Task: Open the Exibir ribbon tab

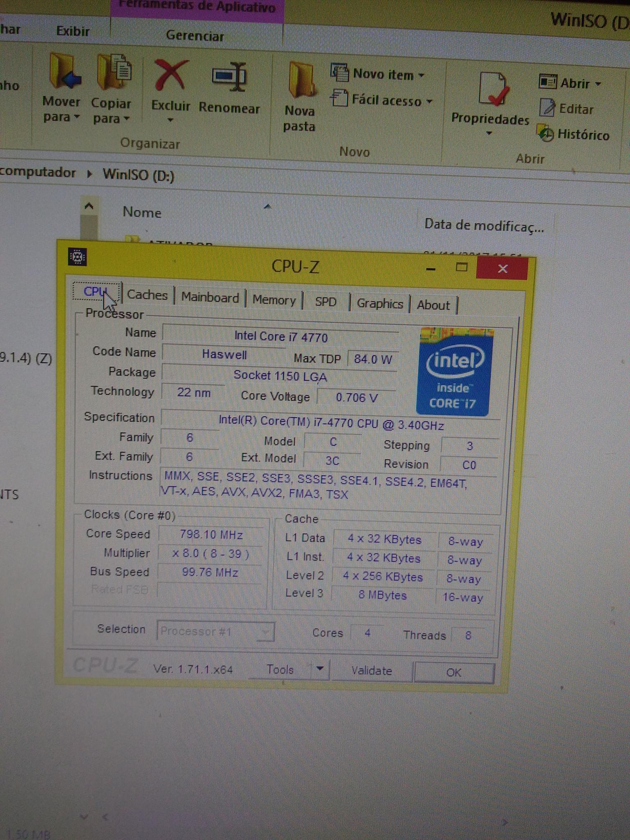Action: point(73,31)
